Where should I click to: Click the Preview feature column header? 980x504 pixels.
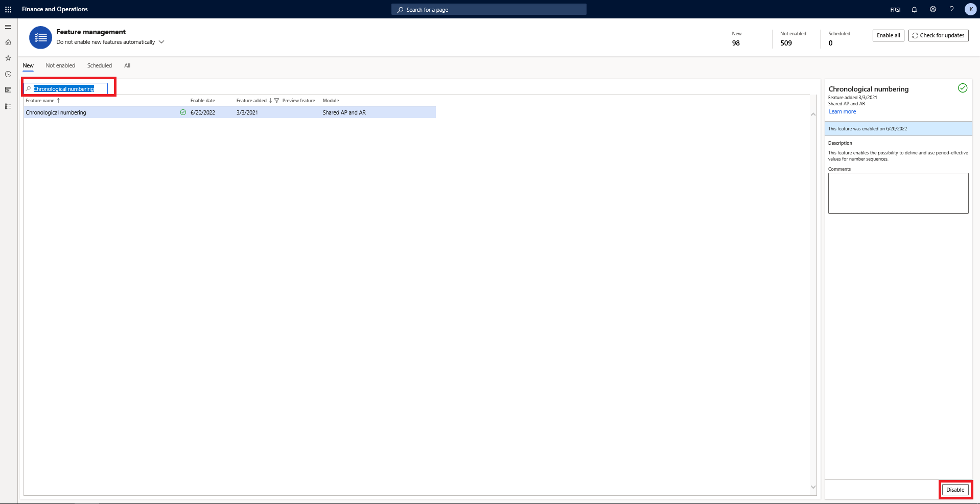point(299,101)
